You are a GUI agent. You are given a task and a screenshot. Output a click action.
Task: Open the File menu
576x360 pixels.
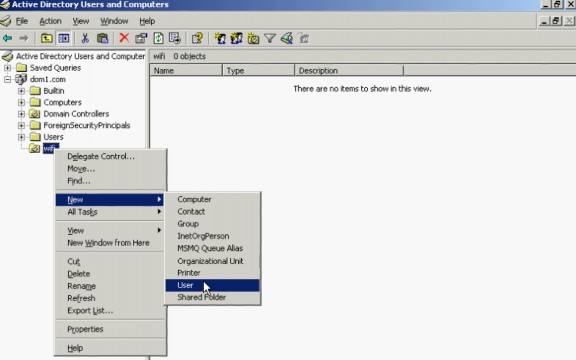pyautogui.click(x=22, y=21)
